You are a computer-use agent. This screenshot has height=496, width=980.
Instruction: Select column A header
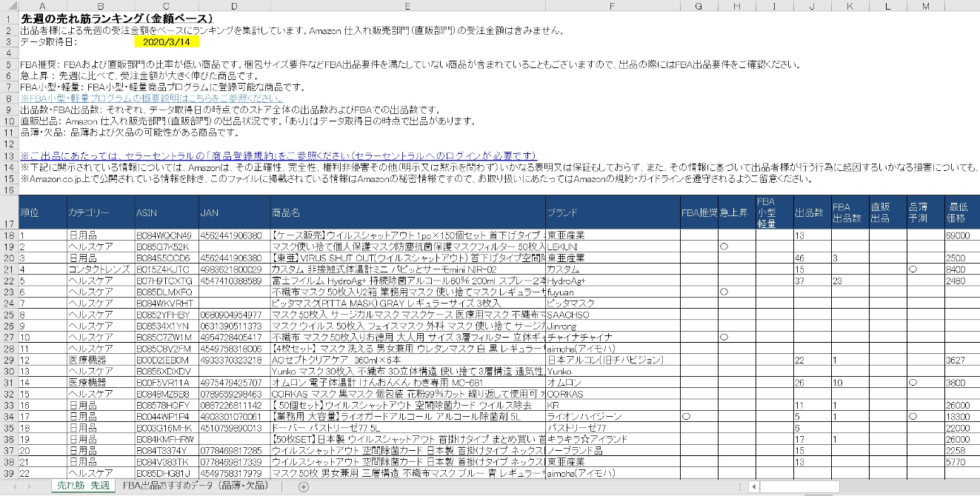(x=42, y=6)
